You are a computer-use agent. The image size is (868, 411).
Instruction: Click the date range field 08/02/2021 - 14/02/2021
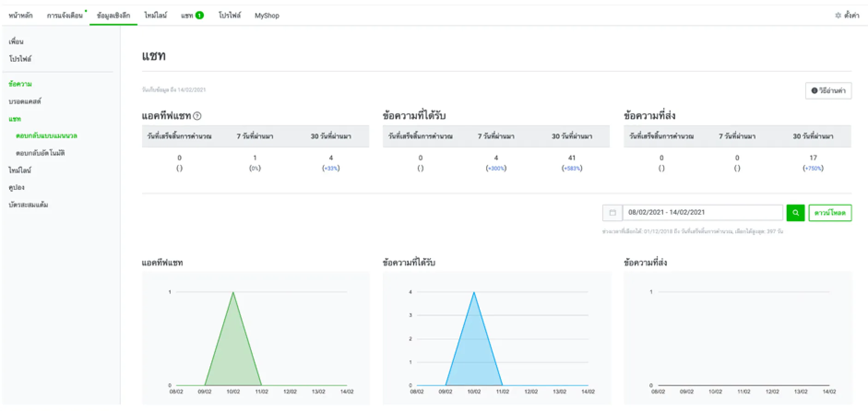pyautogui.click(x=703, y=213)
